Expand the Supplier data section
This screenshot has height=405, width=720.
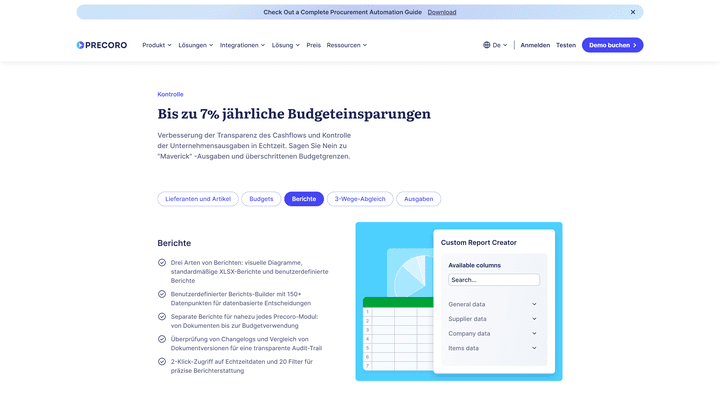pos(494,319)
